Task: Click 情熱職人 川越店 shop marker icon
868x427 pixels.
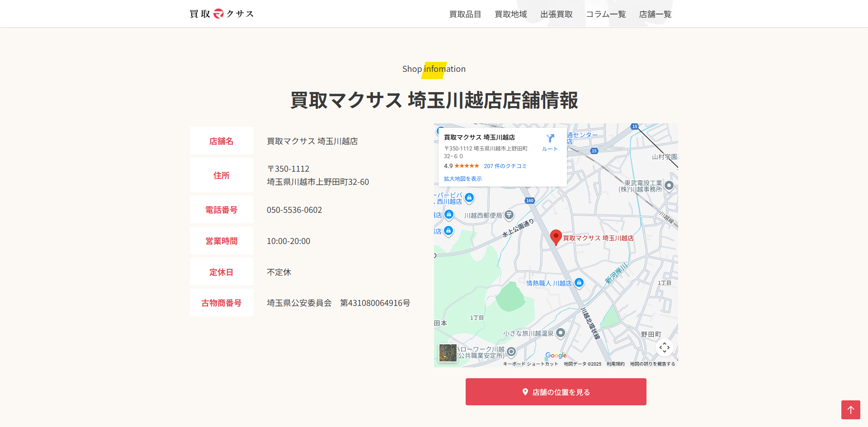Action: point(579,283)
